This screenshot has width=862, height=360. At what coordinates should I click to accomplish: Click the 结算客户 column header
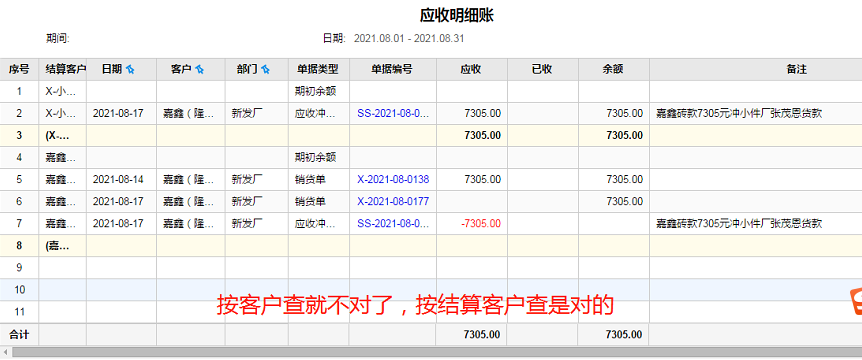[63, 70]
